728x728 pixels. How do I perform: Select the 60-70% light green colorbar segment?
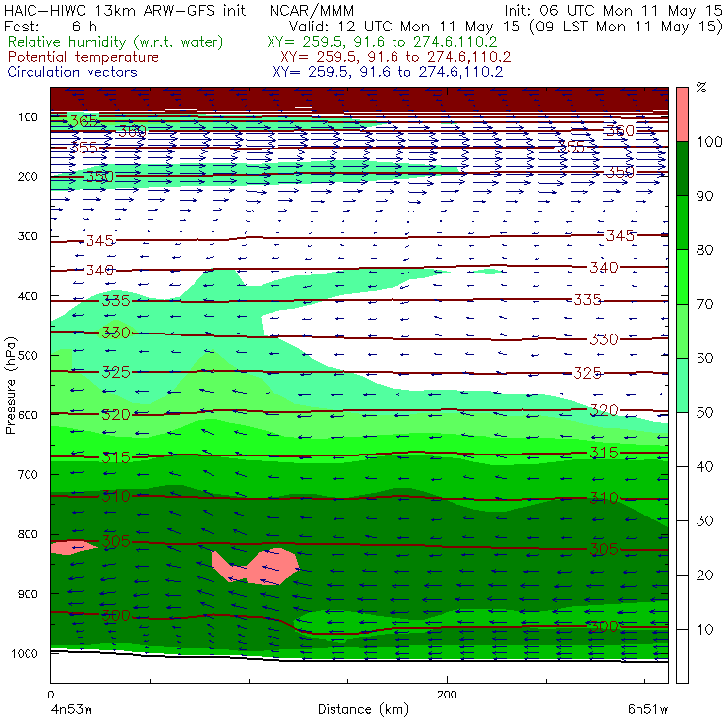(x=682, y=331)
